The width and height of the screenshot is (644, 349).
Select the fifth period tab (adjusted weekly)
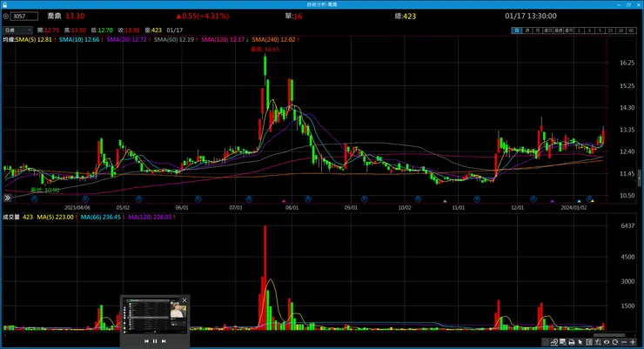pos(558,30)
